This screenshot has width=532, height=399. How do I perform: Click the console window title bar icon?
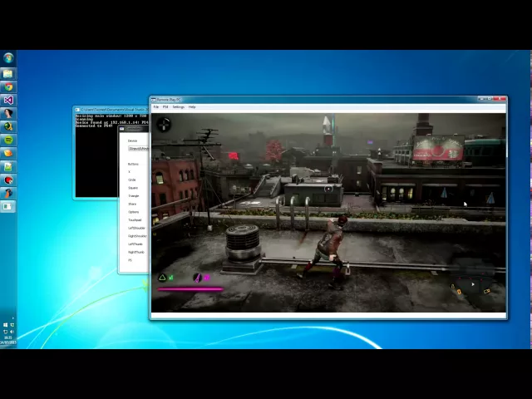(77, 110)
